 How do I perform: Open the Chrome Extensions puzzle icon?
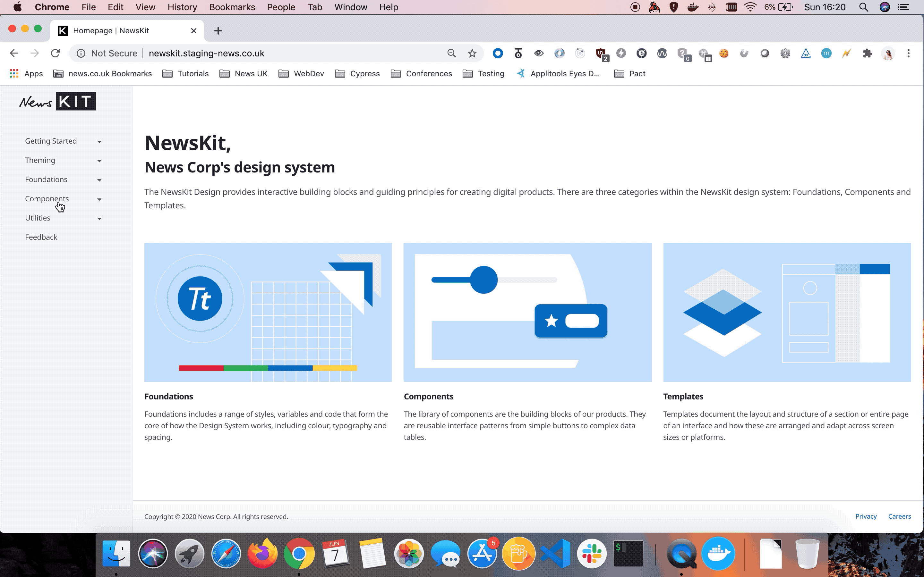(867, 54)
